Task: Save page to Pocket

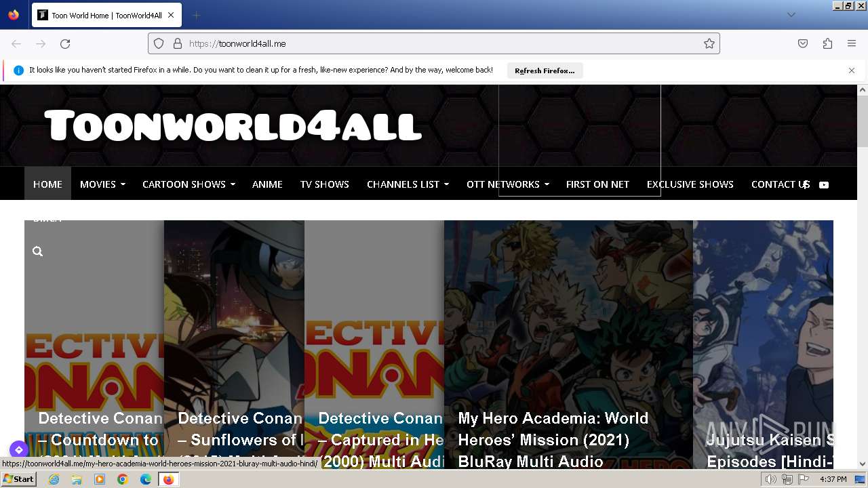Action: point(803,43)
